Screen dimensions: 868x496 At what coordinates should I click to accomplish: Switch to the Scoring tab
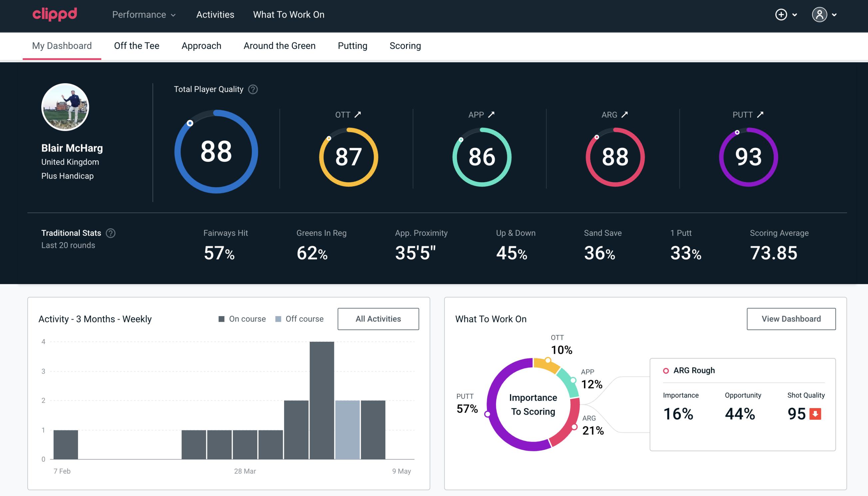[x=405, y=45]
